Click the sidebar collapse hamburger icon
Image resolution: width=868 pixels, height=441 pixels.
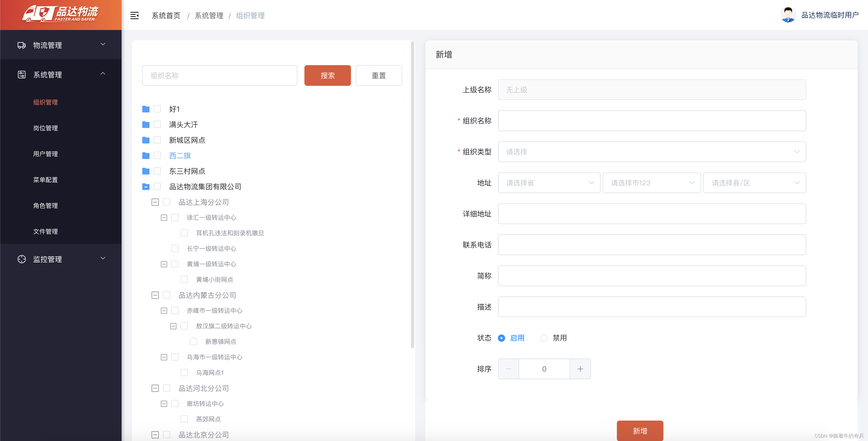134,16
